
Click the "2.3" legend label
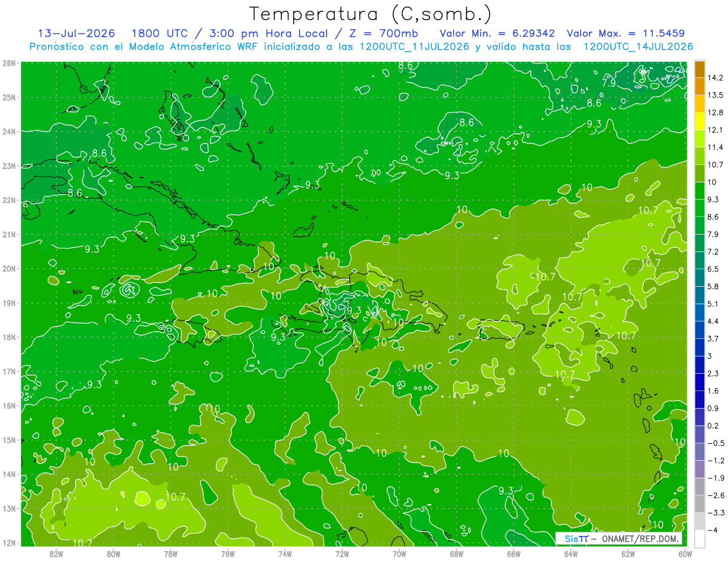[713, 373]
